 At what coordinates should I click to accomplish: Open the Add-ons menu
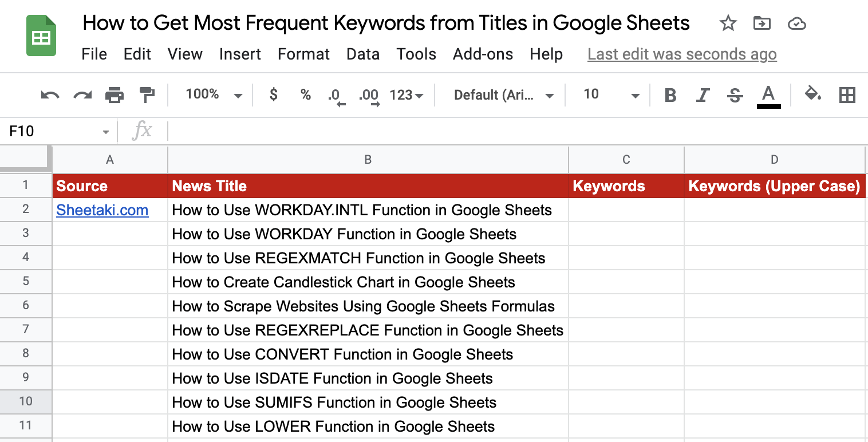point(483,54)
